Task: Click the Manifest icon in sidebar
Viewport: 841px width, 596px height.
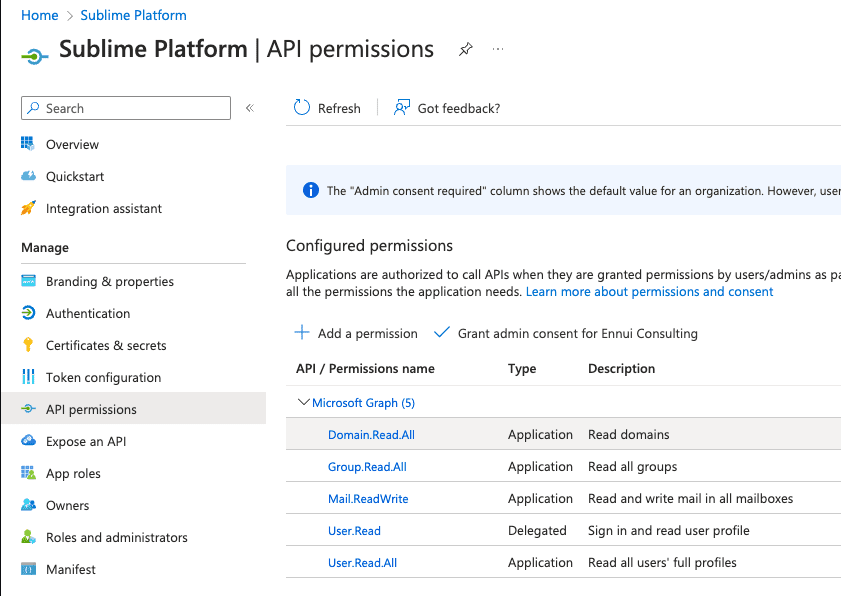Action: click(x=28, y=569)
